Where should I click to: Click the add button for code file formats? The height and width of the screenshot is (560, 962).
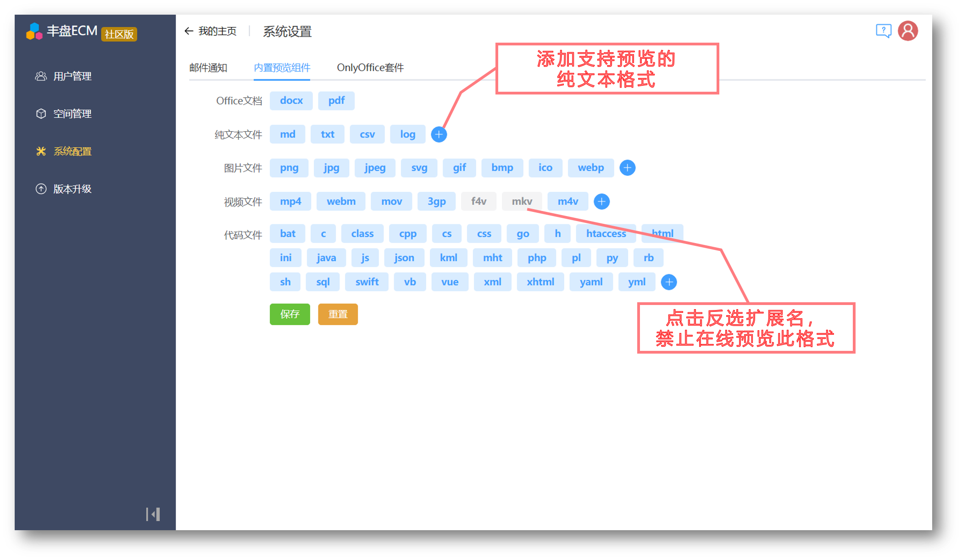point(669,282)
